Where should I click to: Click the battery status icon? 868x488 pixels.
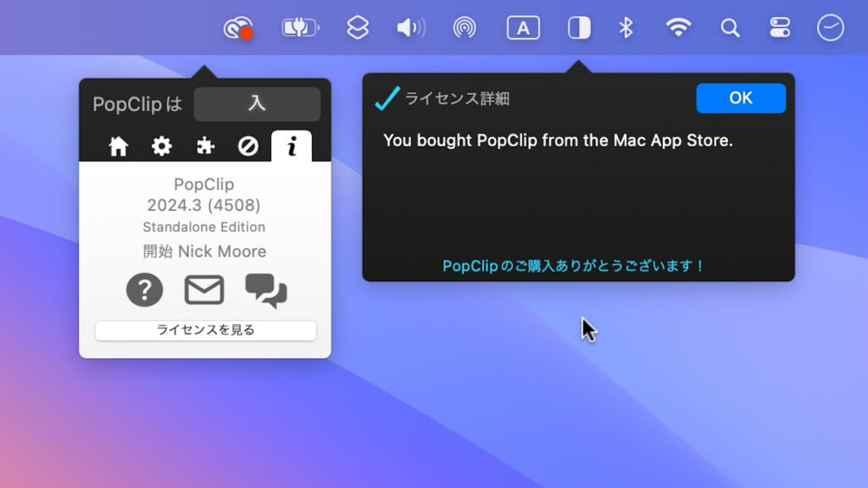pos(298,27)
